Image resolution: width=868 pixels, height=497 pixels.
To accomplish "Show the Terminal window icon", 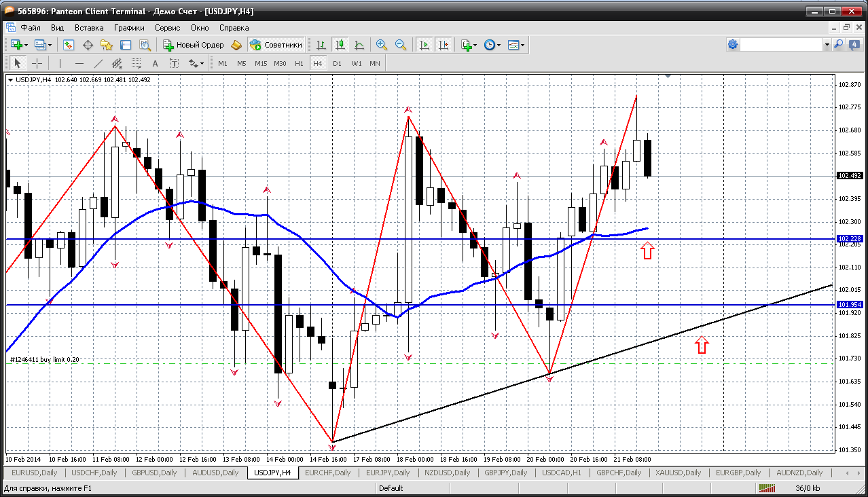I will pos(126,45).
